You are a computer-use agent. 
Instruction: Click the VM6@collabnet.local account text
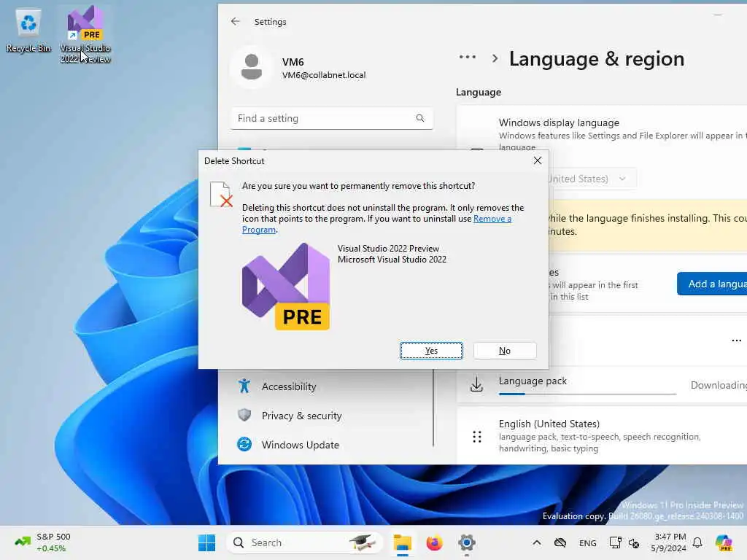coord(324,75)
